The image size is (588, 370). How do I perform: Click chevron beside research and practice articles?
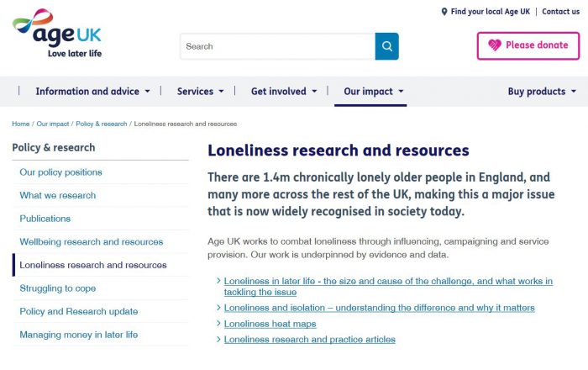coord(218,339)
